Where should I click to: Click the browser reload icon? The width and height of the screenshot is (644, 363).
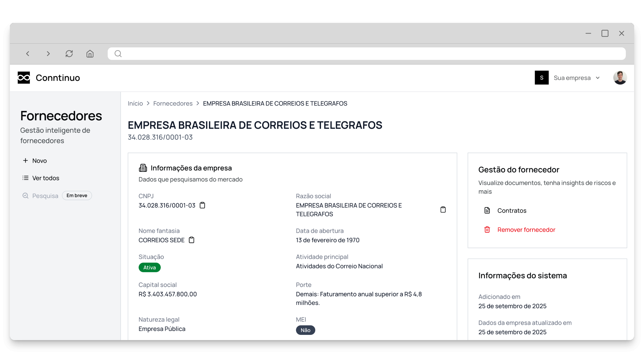69,54
